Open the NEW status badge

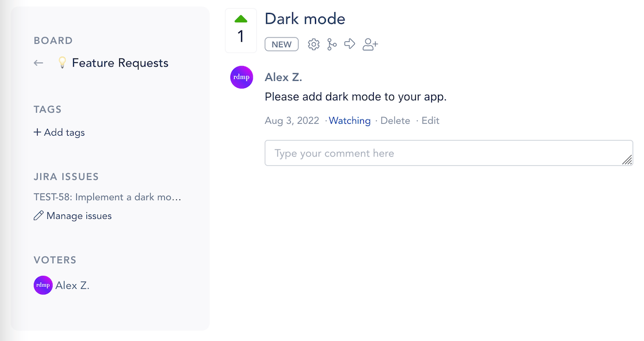(282, 45)
